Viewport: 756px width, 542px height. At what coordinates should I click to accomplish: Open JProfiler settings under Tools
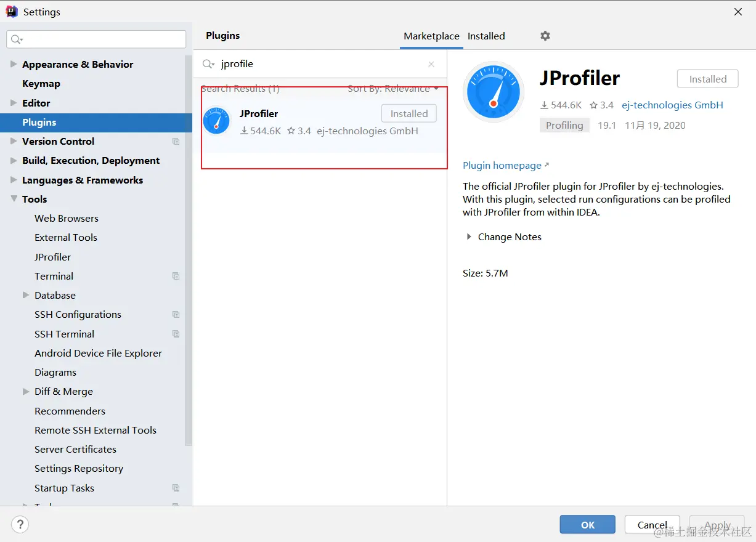pos(52,257)
